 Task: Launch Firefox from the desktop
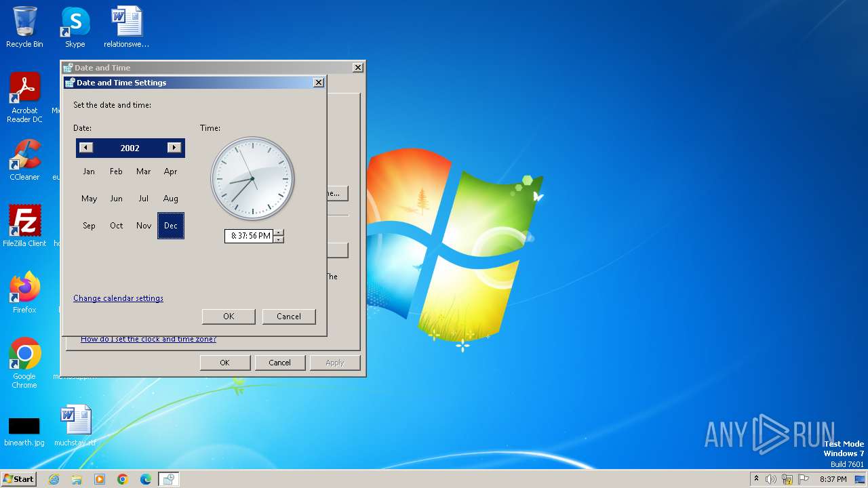[x=24, y=293]
